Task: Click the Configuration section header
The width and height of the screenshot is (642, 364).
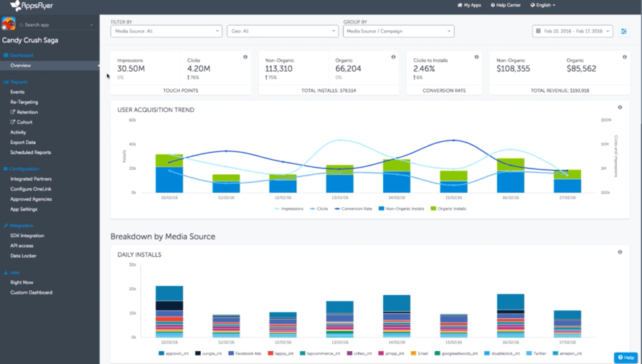Action: coord(22,169)
